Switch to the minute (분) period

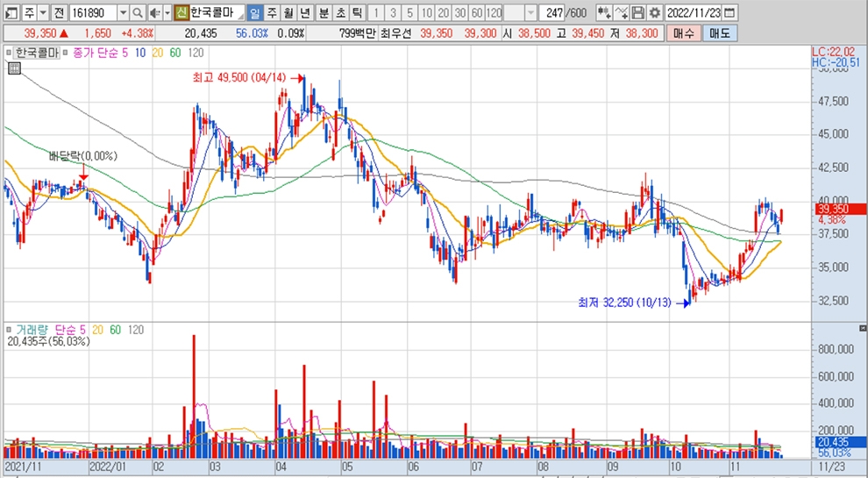[323, 13]
